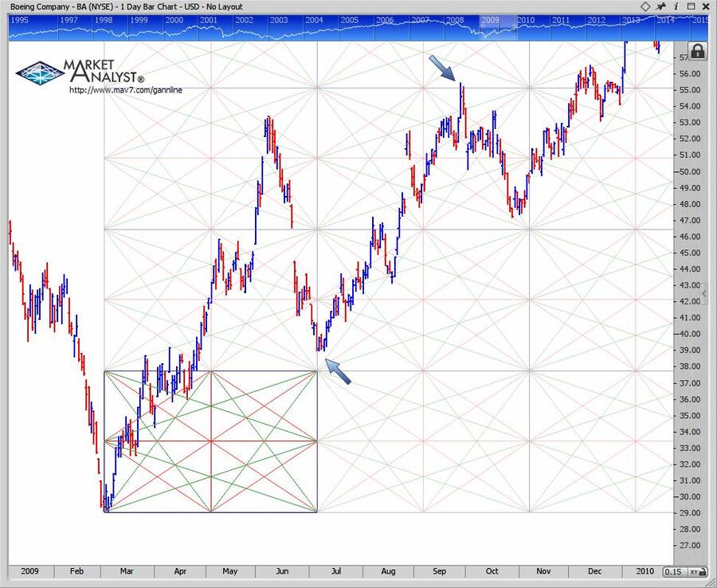Select the arrow annotation near July low

(337, 370)
